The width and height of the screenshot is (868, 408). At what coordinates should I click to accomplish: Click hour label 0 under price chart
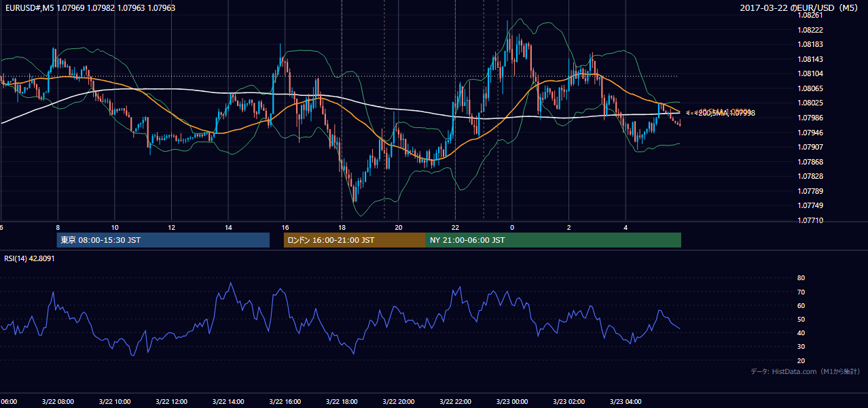click(x=513, y=228)
